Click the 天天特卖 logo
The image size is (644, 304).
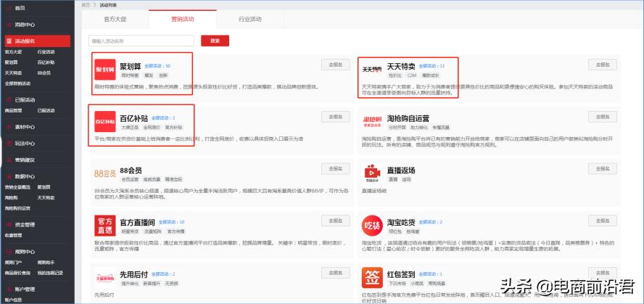(372, 70)
